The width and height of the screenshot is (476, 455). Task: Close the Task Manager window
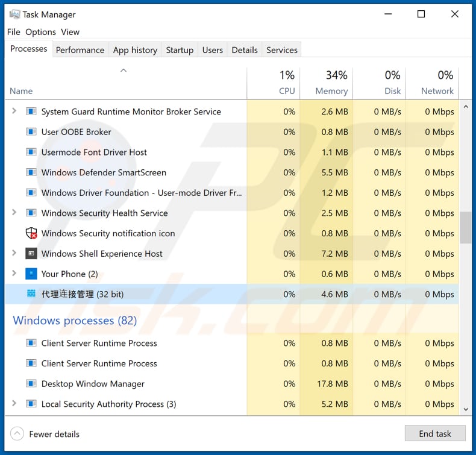pos(454,14)
